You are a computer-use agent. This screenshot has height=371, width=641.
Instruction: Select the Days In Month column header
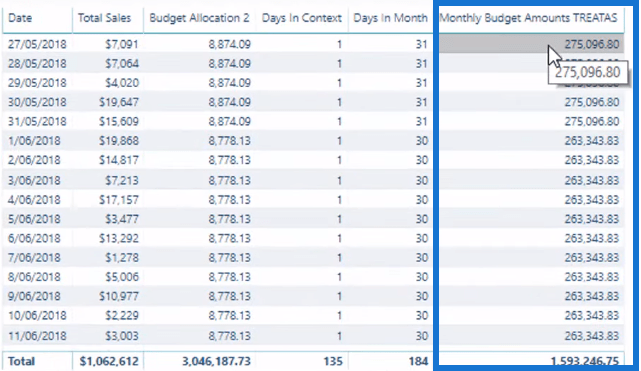tap(390, 18)
